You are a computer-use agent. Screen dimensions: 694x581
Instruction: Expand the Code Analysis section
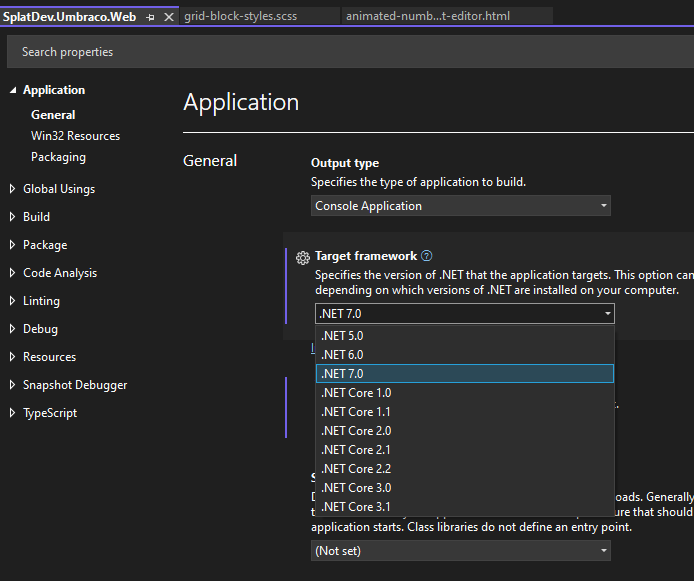(13, 273)
